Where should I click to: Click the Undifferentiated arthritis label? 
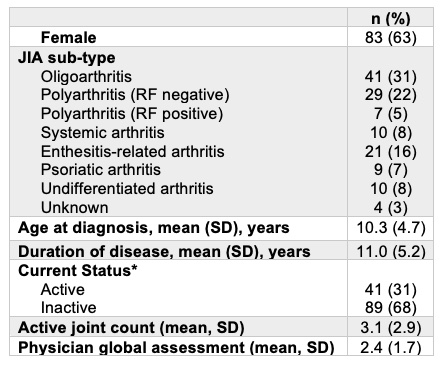point(127,189)
